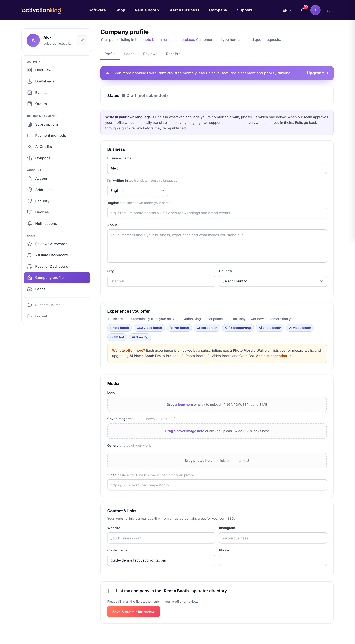This screenshot has width=355, height=644.
Task: Click the Events image icon
Action: point(30,92)
